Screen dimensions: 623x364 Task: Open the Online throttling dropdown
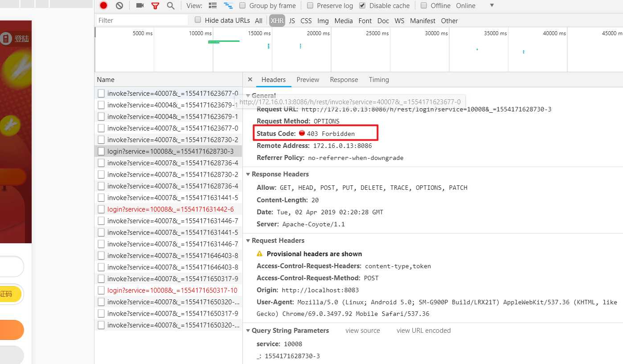coord(475,6)
